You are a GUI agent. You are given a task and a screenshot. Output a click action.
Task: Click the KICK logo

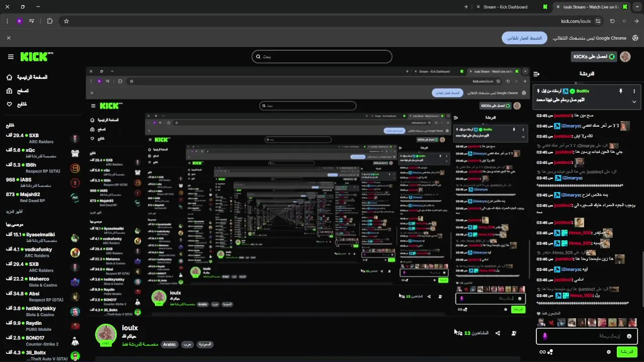pyautogui.click(x=37, y=57)
